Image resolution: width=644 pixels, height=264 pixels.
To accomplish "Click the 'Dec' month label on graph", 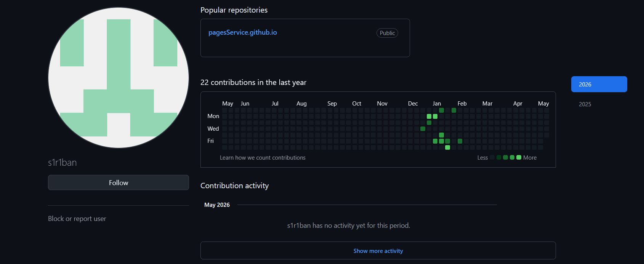I will 413,104.
